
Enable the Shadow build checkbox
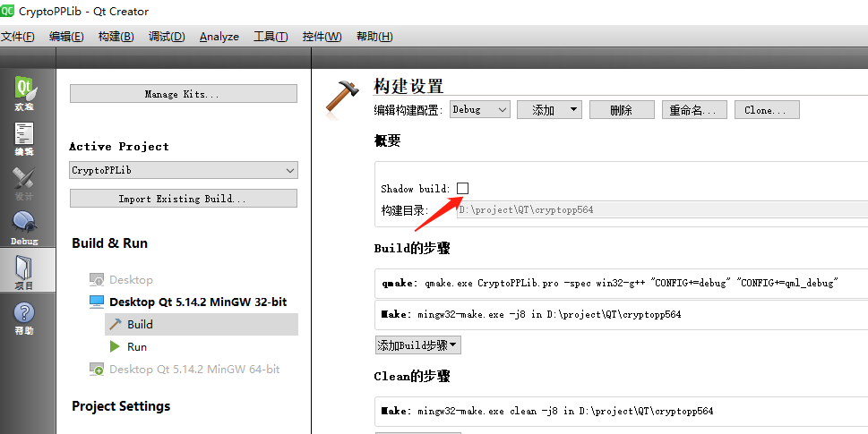463,189
